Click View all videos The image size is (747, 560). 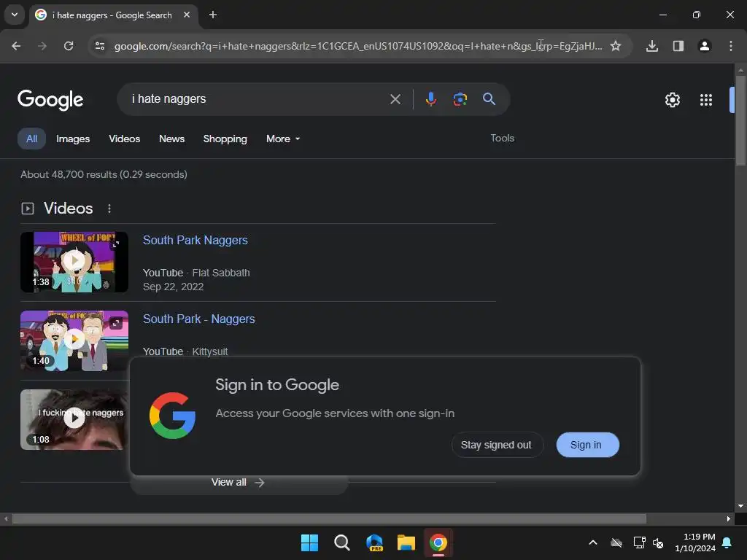pos(239,483)
